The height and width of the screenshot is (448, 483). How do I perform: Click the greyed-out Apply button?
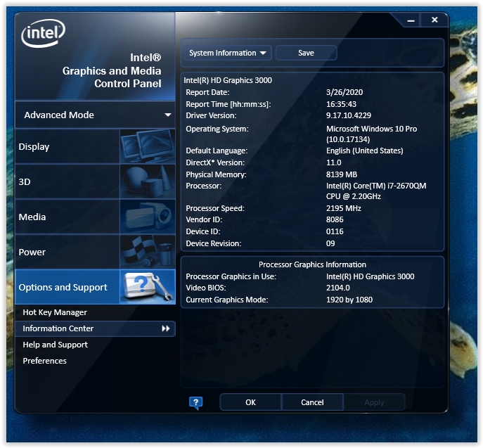tap(374, 402)
